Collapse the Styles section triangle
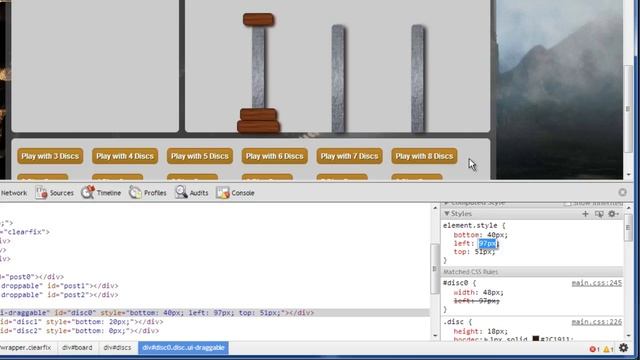 (447, 213)
